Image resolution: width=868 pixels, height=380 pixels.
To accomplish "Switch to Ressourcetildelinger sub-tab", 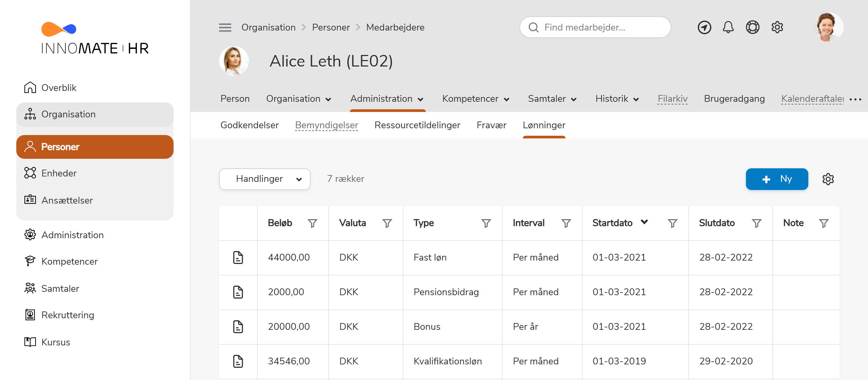I will (x=417, y=125).
